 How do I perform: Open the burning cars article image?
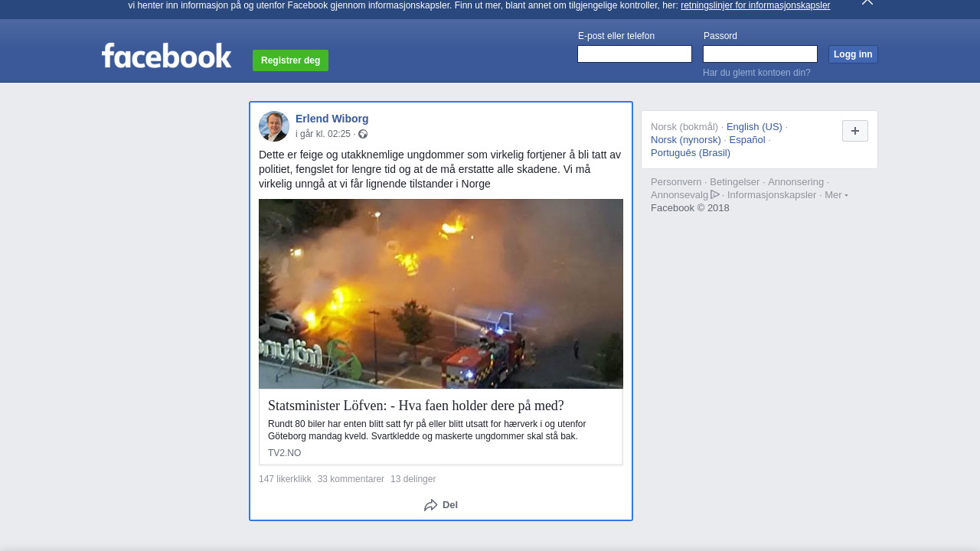441,294
